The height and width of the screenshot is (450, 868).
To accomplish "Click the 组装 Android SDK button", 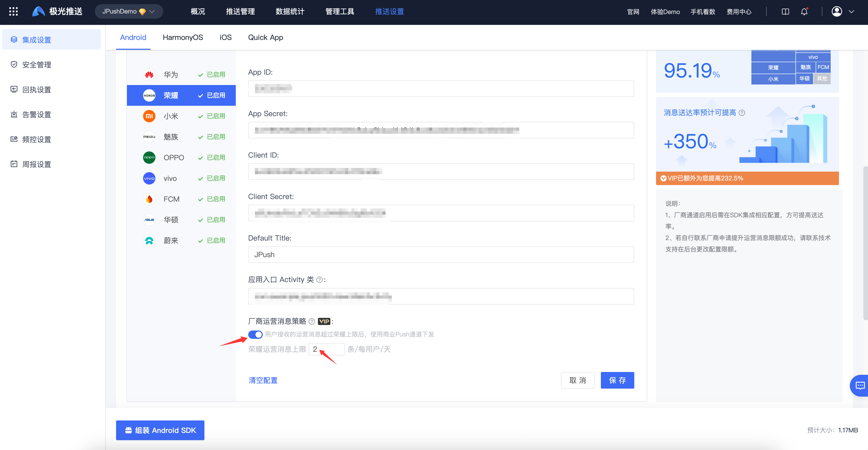I will (x=160, y=430).
